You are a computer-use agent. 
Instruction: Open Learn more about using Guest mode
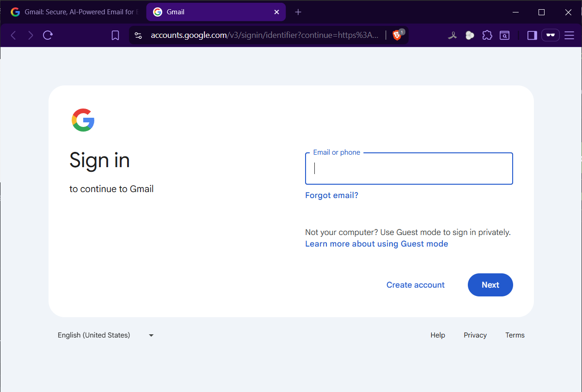tap(376, 244)
